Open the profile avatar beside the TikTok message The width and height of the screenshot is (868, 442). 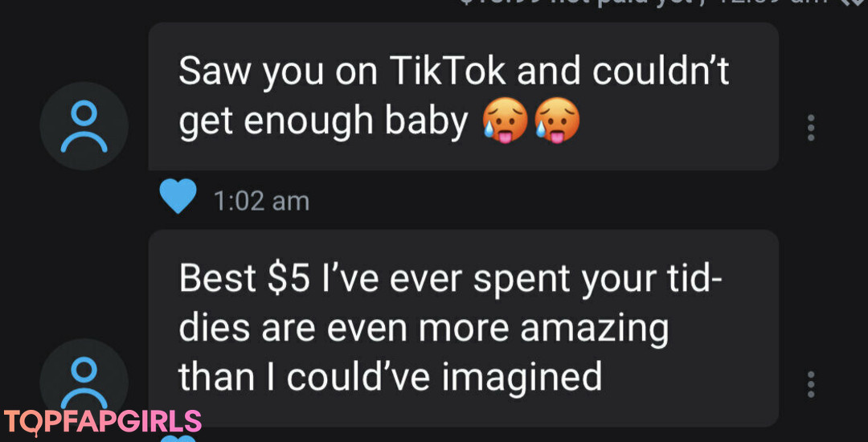[x=84, y=125]
